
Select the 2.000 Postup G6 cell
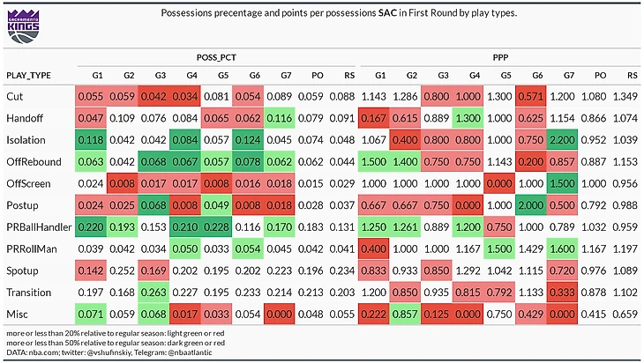(531, 205)
